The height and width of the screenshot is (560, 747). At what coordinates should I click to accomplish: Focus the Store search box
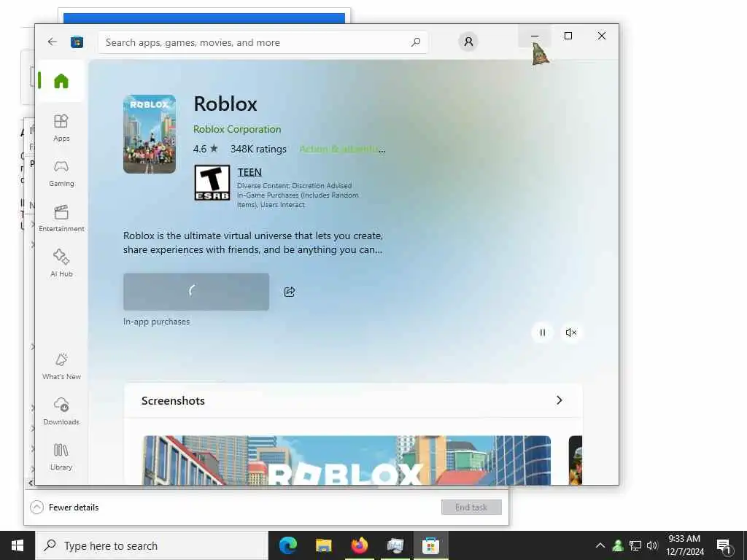coord(263,42)
